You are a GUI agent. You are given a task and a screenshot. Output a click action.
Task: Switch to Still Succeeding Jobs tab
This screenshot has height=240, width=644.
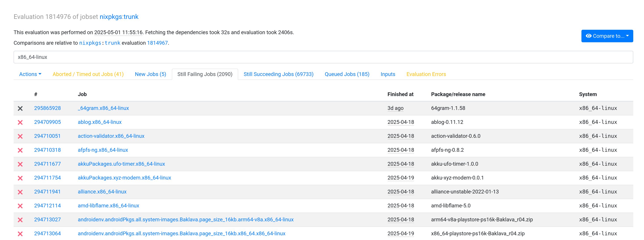tap(279, 74)
